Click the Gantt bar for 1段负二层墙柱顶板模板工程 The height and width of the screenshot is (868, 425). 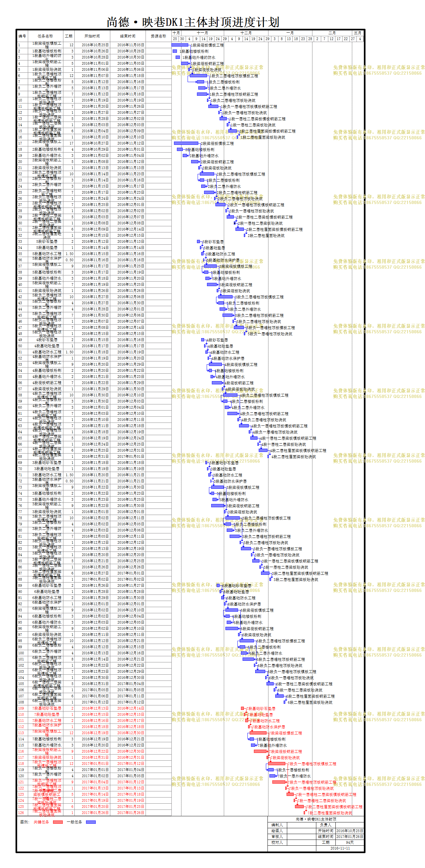(198, 76)
